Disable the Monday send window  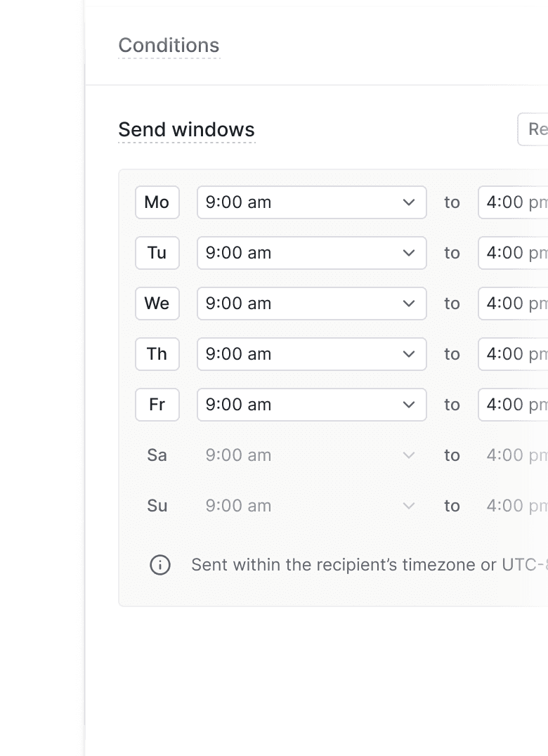click(x=157, y=202)
